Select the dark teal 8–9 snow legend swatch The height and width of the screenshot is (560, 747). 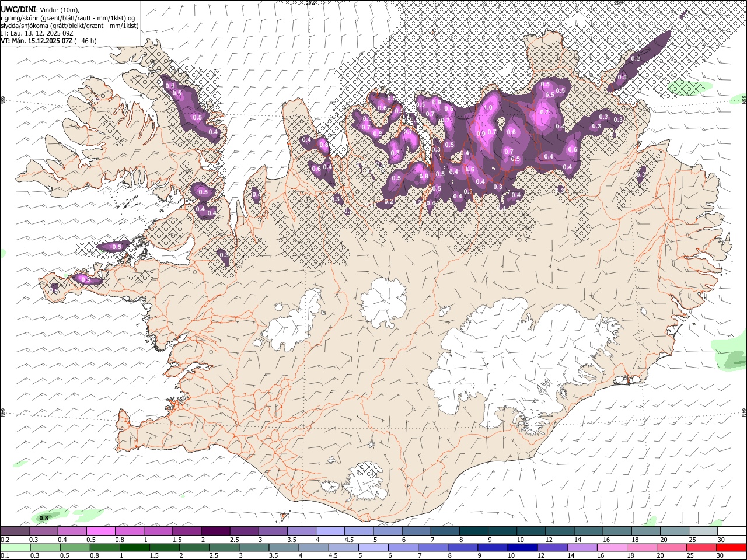click(474, 531)
